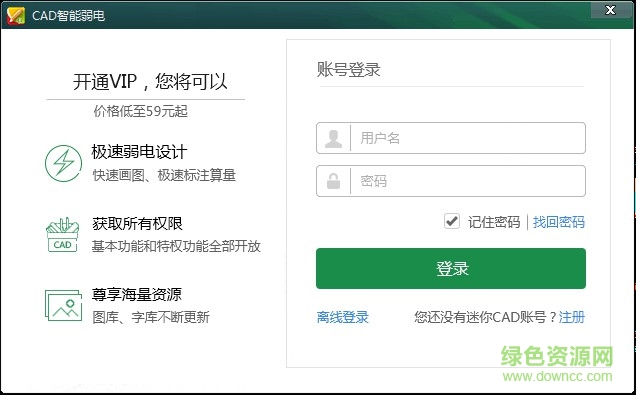636x395 pixels.
Task: Click the 极速弱电设计 heading text
Action: tap(139, 152)
